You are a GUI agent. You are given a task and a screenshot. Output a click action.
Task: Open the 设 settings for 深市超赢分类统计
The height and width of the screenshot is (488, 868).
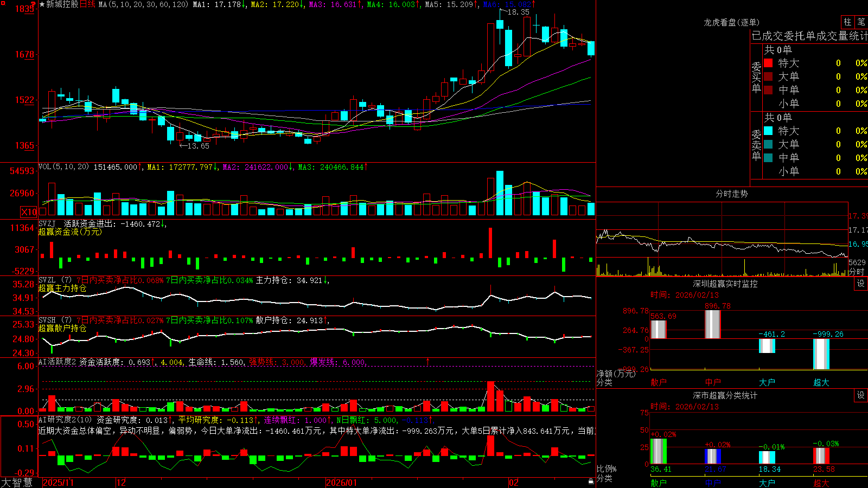(861, 395)
